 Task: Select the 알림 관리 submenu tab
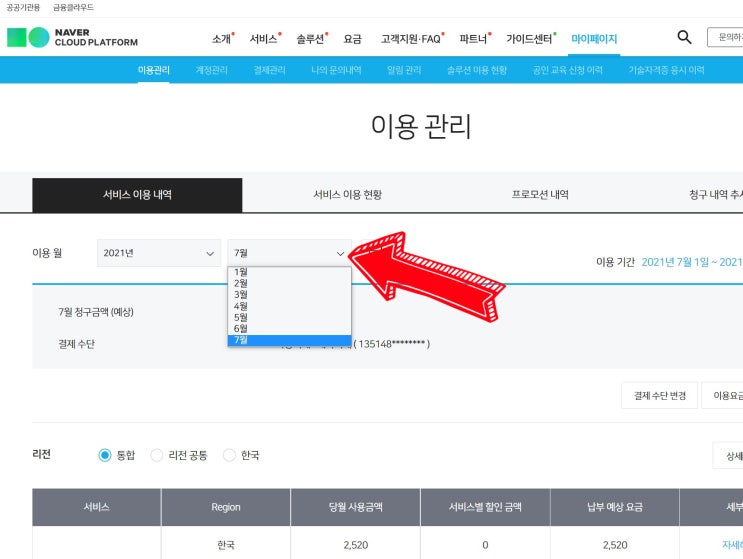coord(404,70)
